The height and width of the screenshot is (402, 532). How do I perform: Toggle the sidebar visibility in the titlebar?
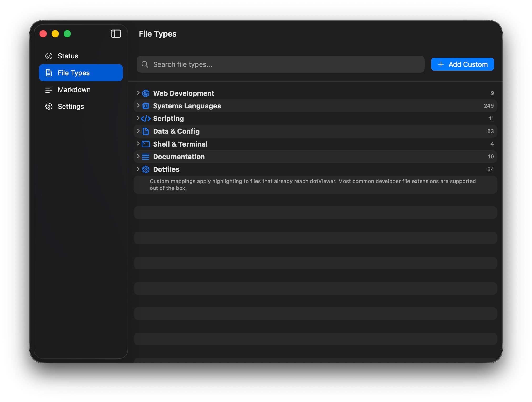pyautogui.click(x=116, y=34)
